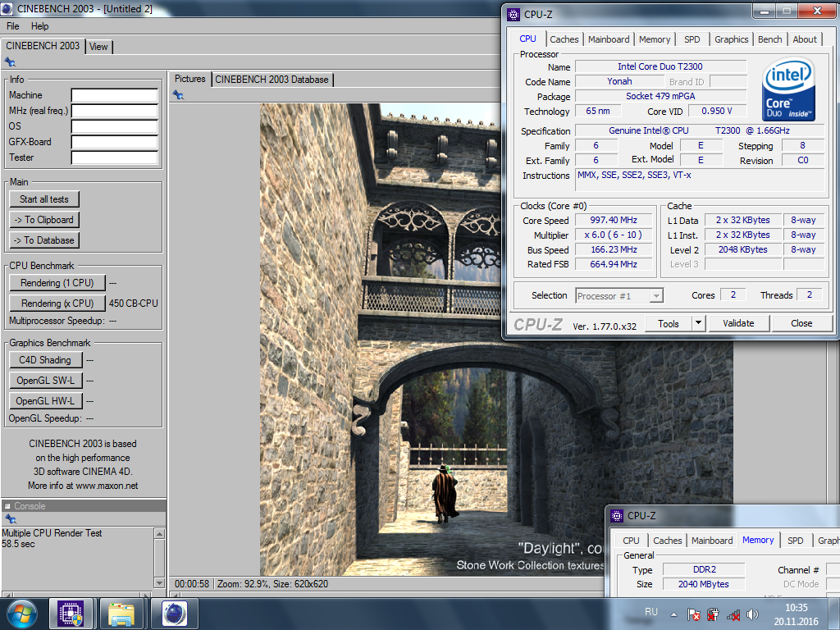Viewport: 840px width, 630px height.
Task: Show hidden tray icons arrow
Action: pos(673,614)
